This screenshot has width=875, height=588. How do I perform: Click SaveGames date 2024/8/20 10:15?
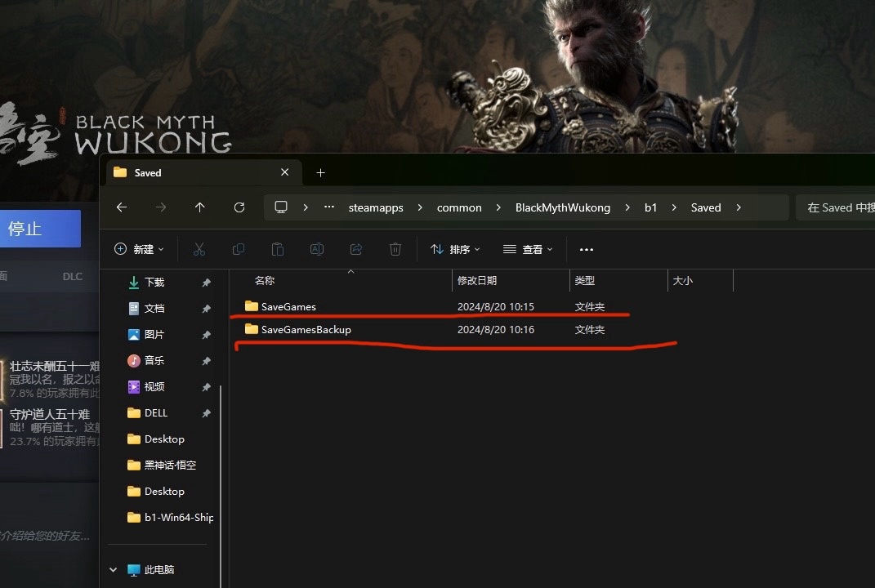[496, 307]
